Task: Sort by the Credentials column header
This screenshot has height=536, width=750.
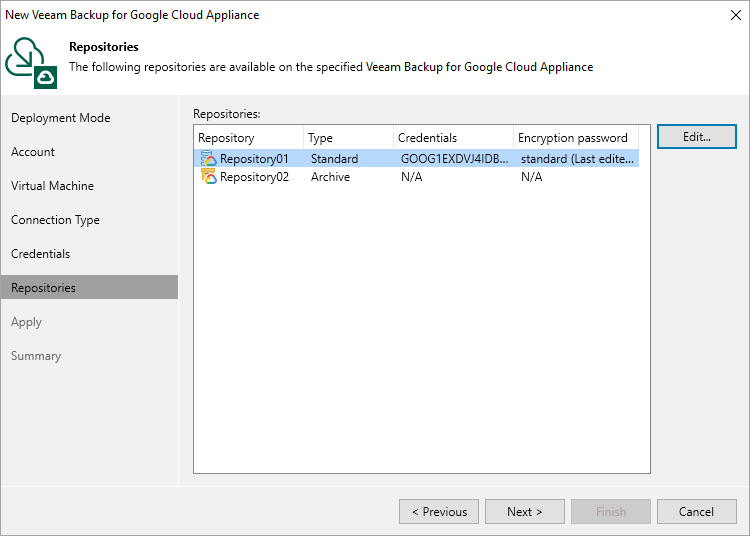Action: point(453,138)
